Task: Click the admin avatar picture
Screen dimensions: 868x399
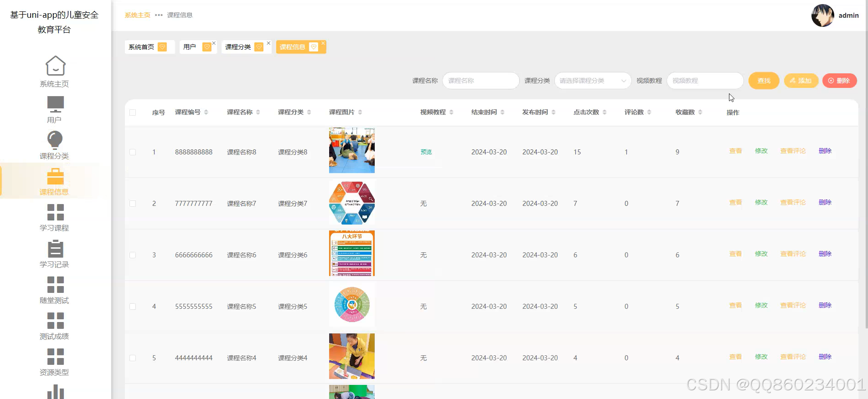Action: coord(823,15)
